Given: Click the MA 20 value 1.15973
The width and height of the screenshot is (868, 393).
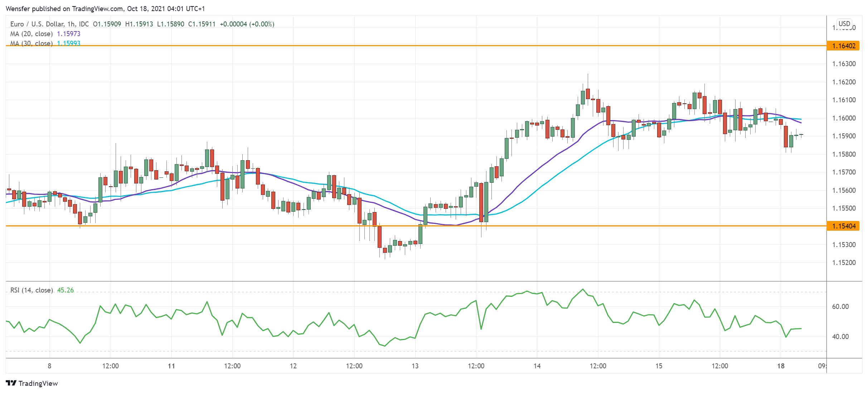Looking at the screenshot, I should [69, 34].
